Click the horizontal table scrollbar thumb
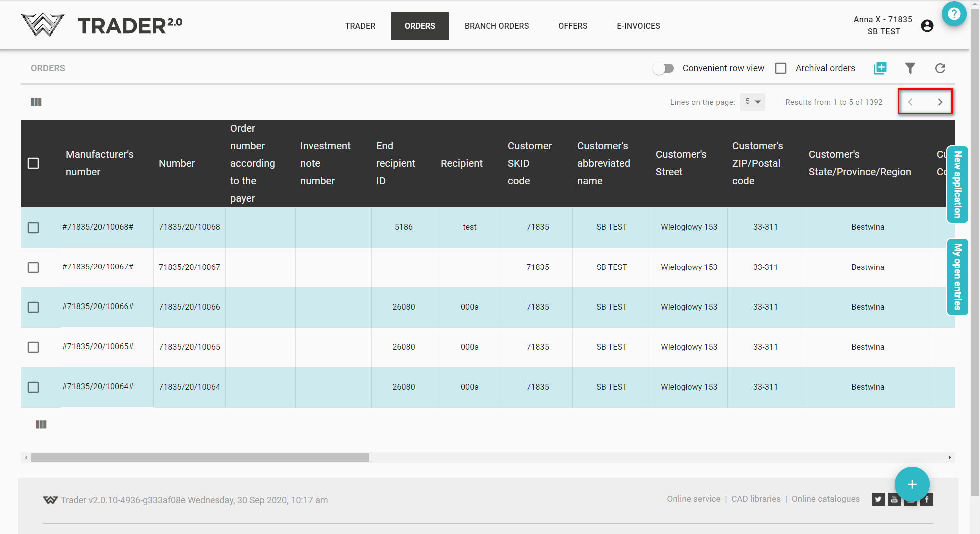980x534 pixels. [200, 457]
